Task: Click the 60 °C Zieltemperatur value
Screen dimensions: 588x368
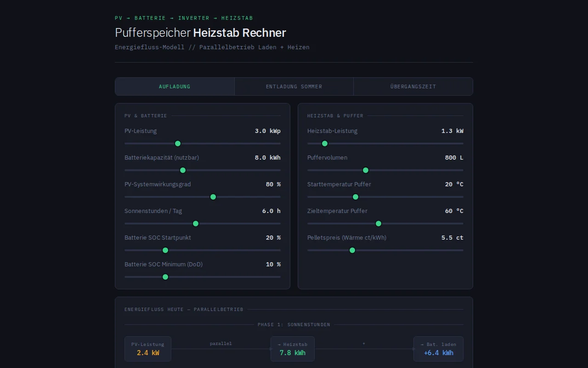Action: (x=454, y=211)
